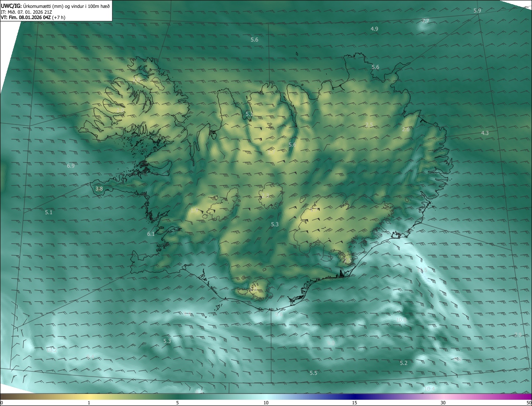Screen dimensions: 532x406
Task: Click the '15' tick label on the color scale
Action: pyautogui.click(x=355, y=403)
